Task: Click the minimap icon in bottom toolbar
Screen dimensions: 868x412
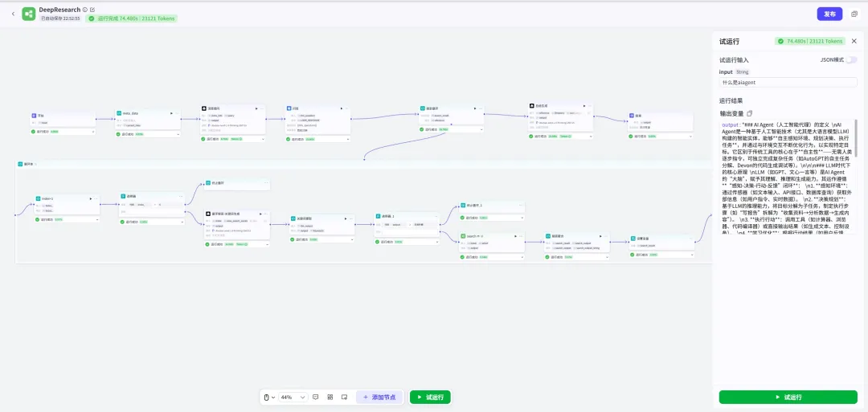Action: (344, 397)
